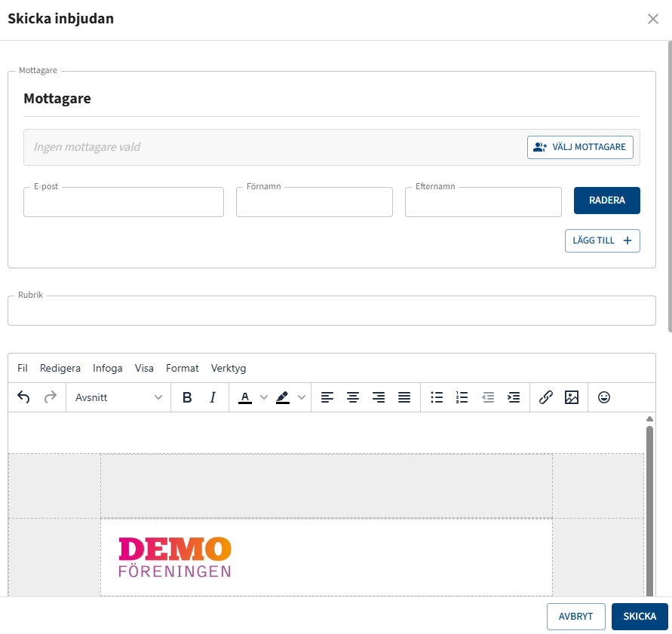Redo the last undone edit
The height and width of the screenshot is (634, 672).
pos(50,397)
